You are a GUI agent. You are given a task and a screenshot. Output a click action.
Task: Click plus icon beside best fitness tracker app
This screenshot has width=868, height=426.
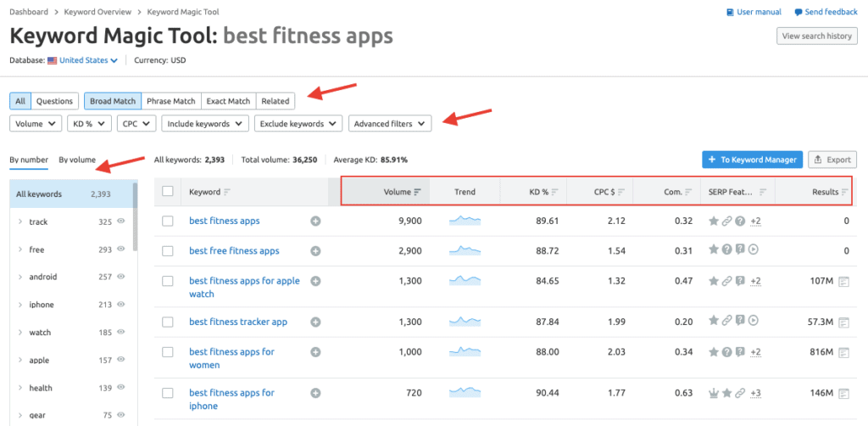315,322
